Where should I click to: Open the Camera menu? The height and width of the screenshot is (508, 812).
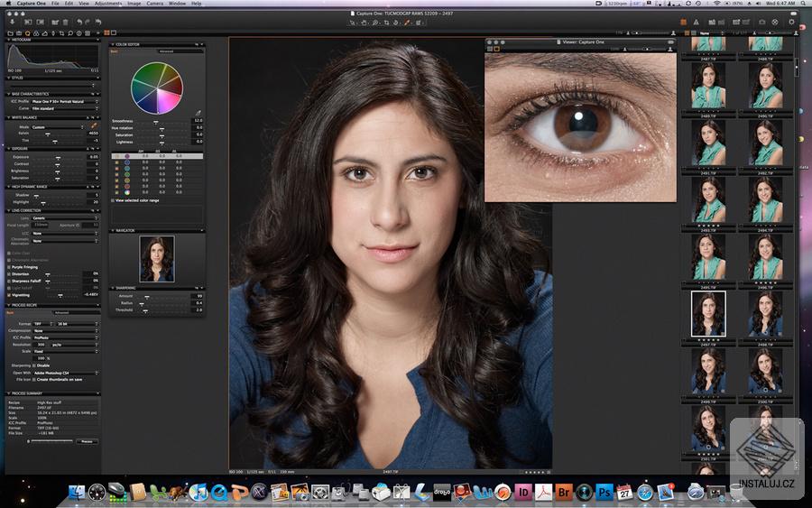click(155, 4)
